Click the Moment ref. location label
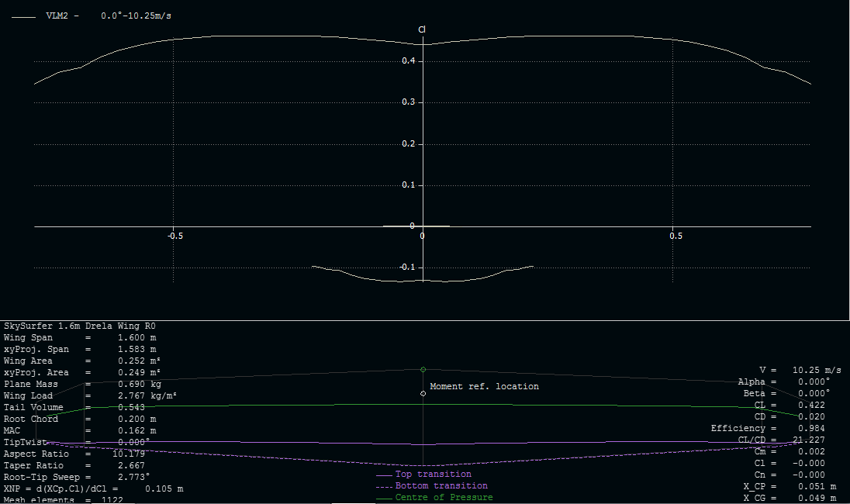This screenshot has height=504, width=850. coord(485,386)
